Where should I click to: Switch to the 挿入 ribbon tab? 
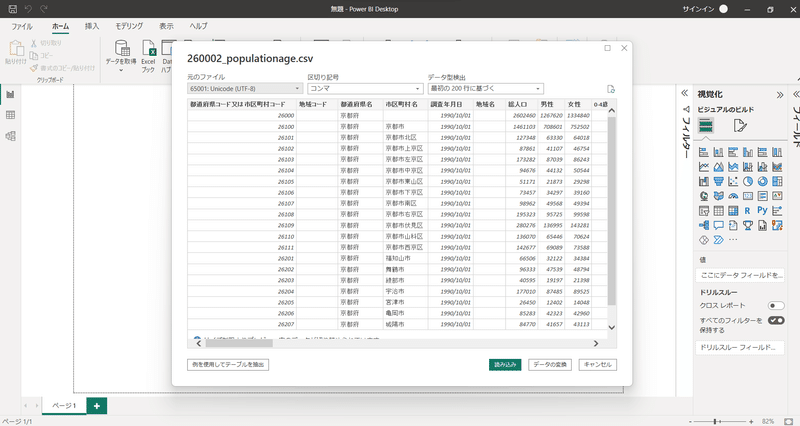(92, 26)
